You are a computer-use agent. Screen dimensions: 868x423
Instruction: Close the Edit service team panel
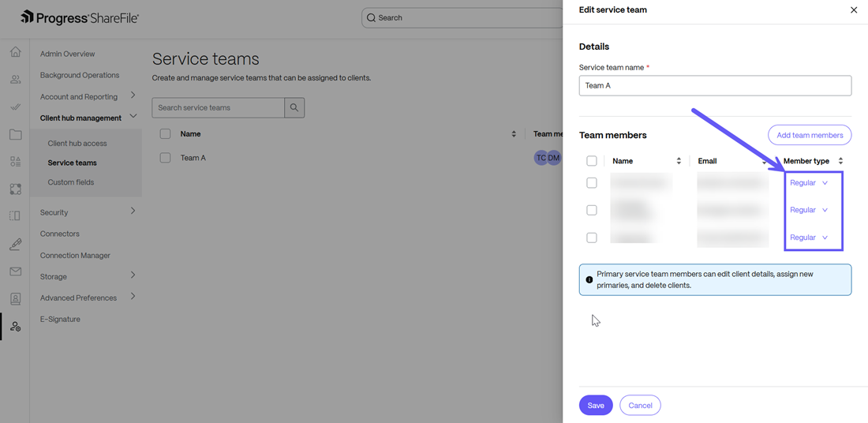coord(853,10)
